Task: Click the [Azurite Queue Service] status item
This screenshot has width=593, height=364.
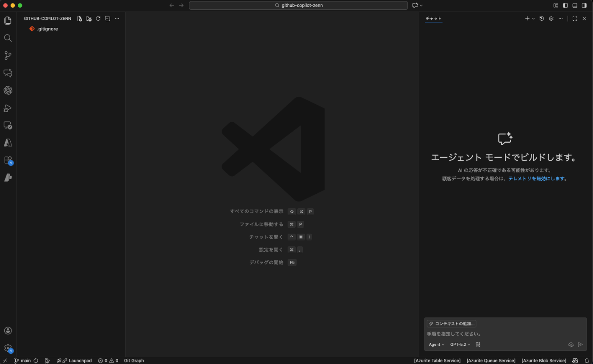Action: 491,361
